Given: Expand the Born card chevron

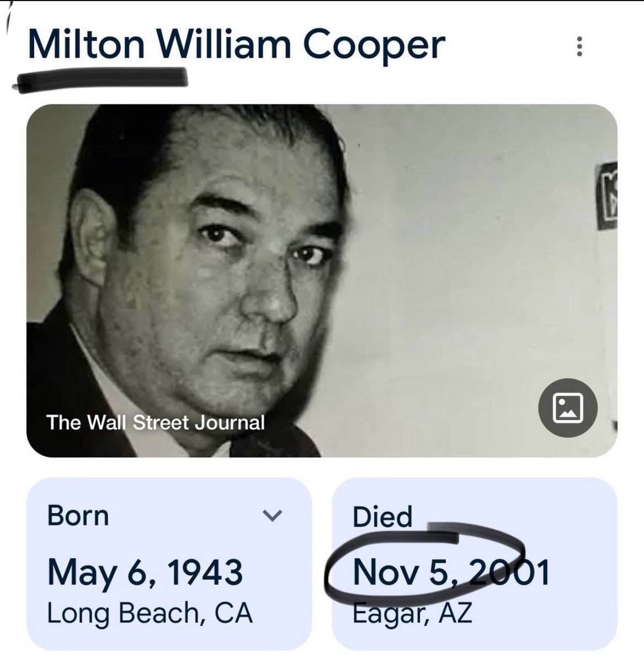Looking at the screenshot, I should pyautogui.click(x=272, y=516).
